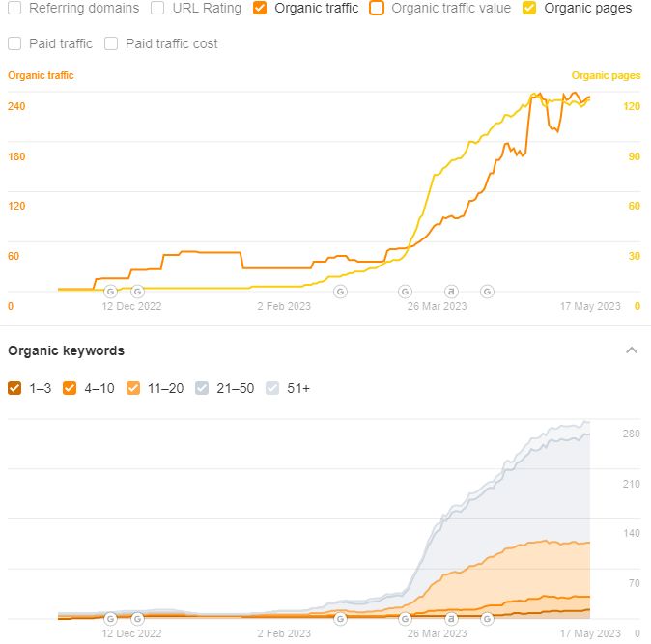This screenshot has width=651, height=644.
Task: Toggle the Organic traffic value checkbox
Action: pos(377,8)
